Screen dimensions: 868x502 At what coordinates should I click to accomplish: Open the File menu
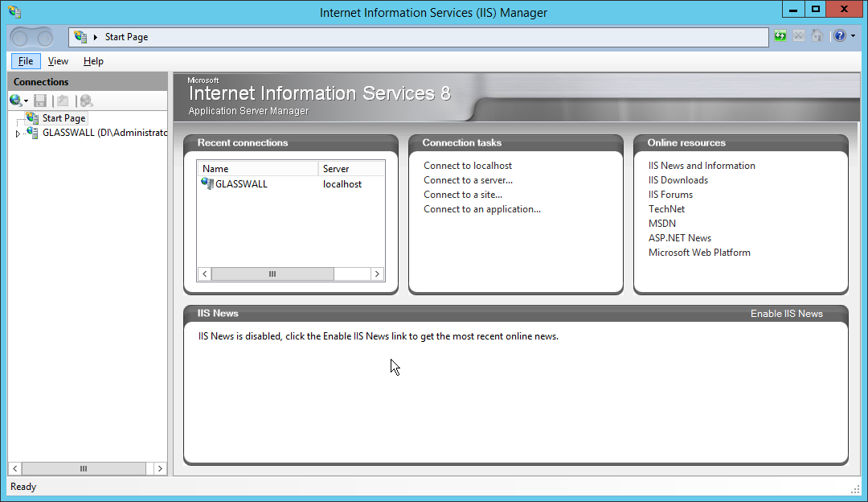[26, 61]
